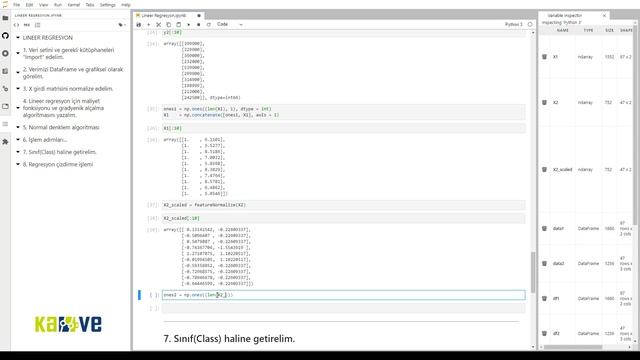
Task: Open the file browser sidebar panel
Action: click(x=5, y=18)
